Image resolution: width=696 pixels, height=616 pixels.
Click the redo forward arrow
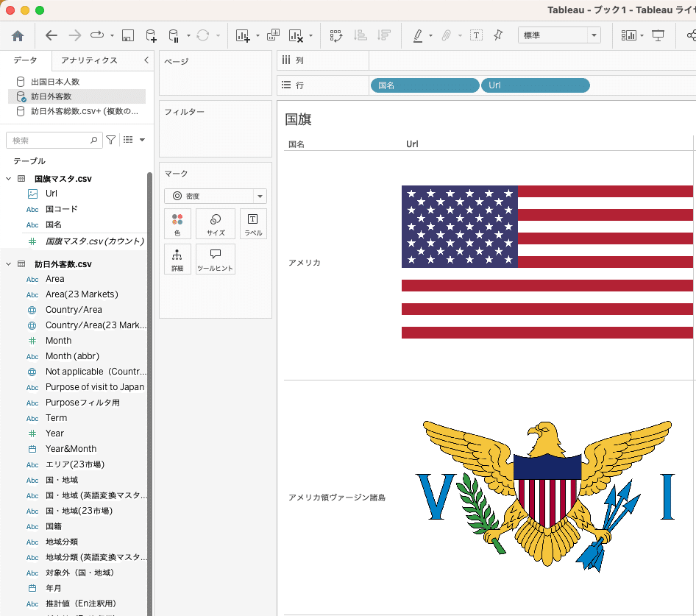[x=74, y=35]
